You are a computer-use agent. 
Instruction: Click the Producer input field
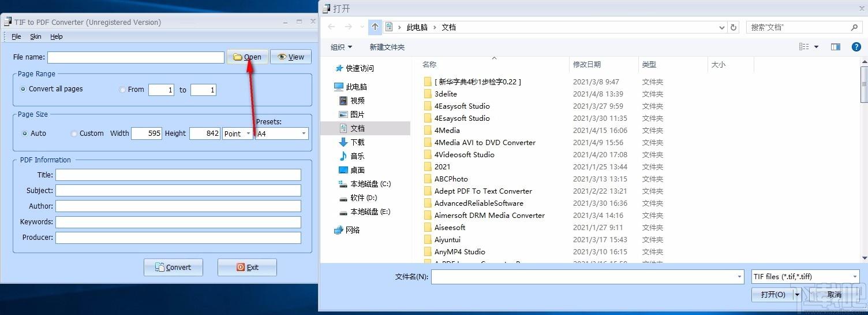coord(178,237)
